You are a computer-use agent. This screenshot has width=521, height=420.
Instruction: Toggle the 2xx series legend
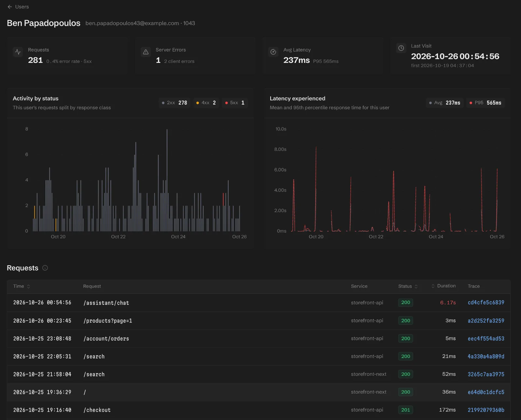[175, 103]
